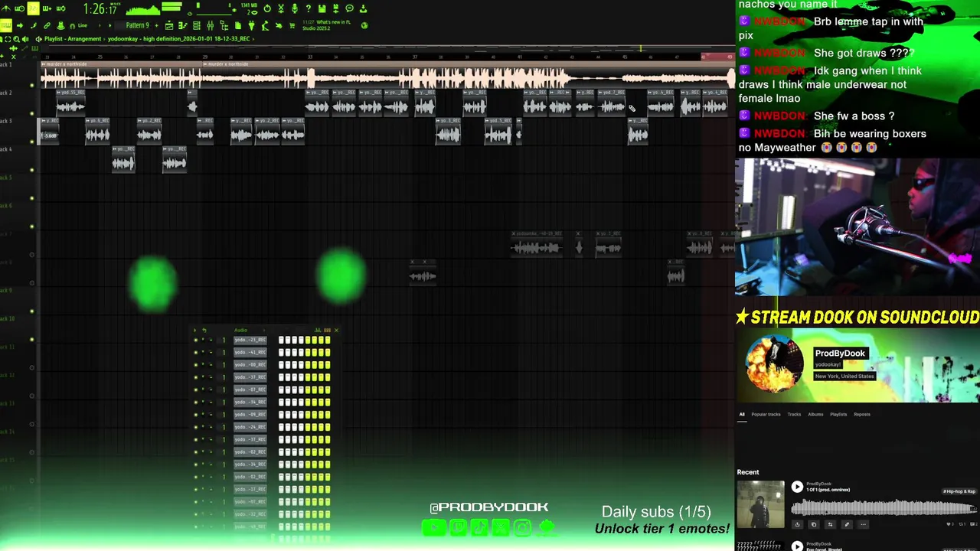Open the Browser/Plugin picker tree icon
Viewport: 980px width, 551px height.
(x=224, y=25)
